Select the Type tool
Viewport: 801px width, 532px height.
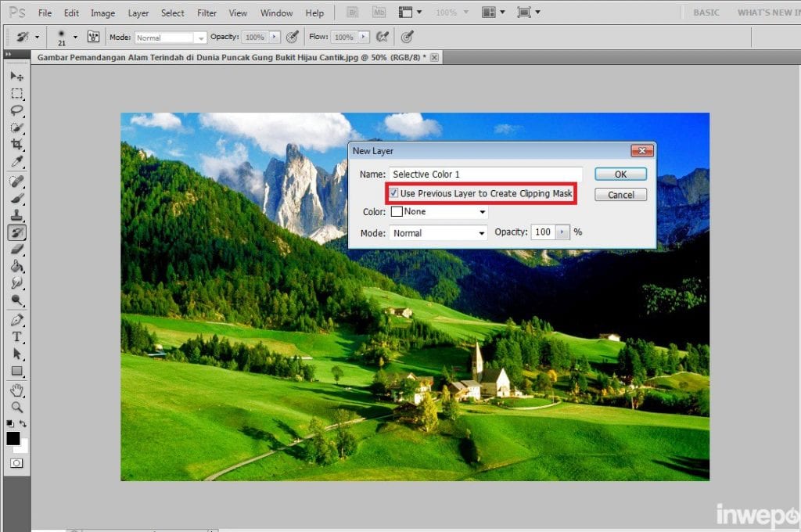[x=17, y=336]
